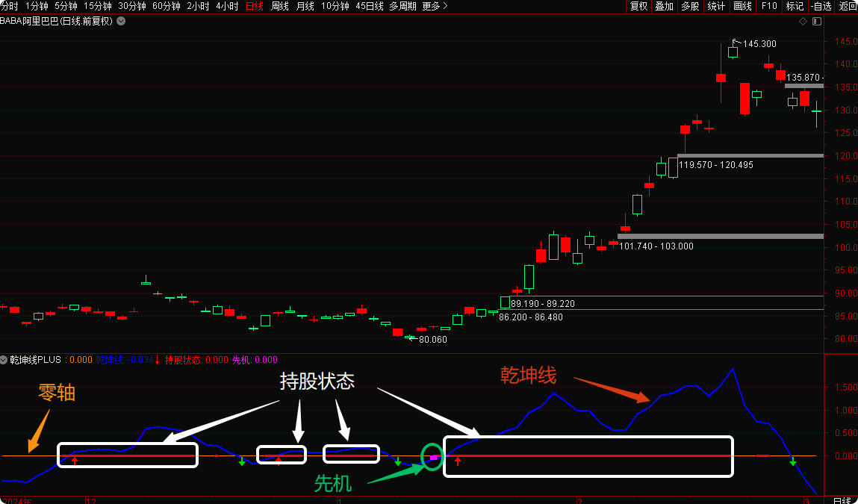The image size is (858, 504).
Task: Click the 119.570 - 120.495 gap label
Action: [715, 165]
